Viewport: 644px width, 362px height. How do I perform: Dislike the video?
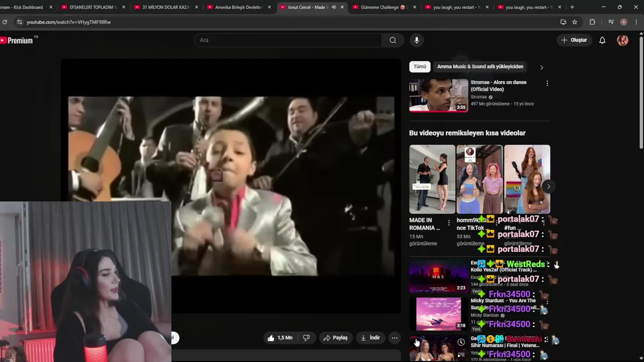pyautogui.click(x=306, y=338)
